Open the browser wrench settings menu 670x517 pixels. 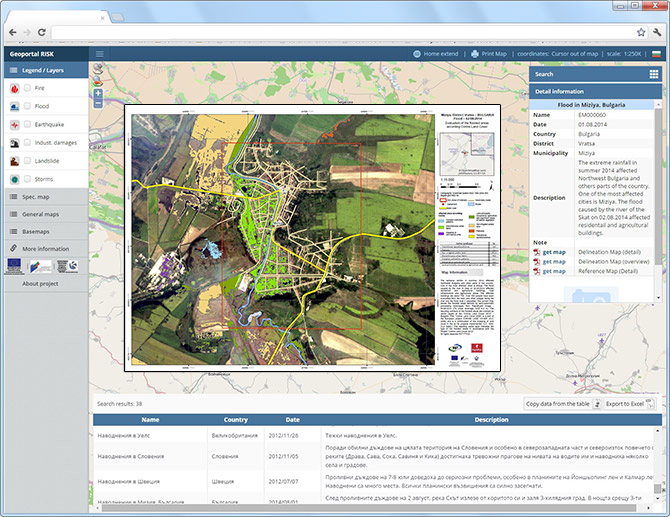(x=657, y=32)
